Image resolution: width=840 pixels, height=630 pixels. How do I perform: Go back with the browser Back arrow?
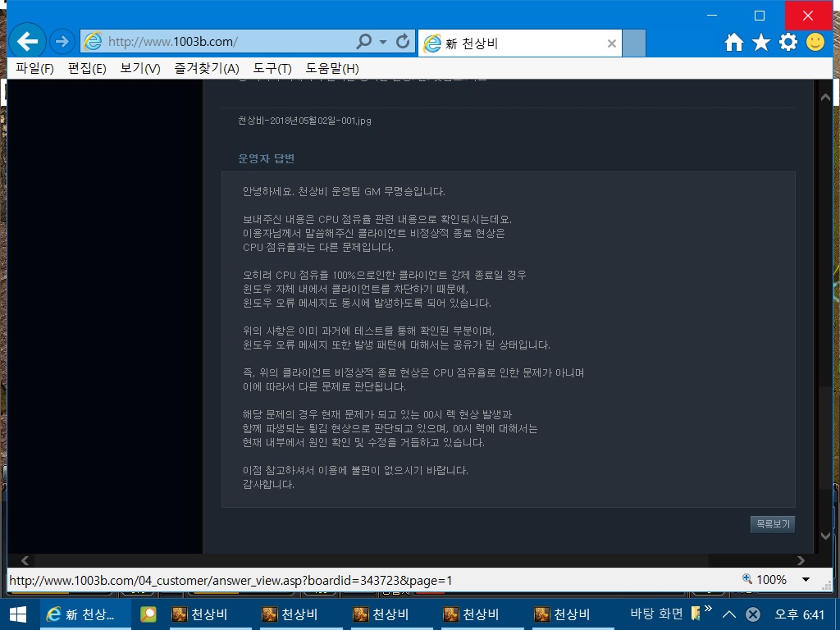[27, 41]
